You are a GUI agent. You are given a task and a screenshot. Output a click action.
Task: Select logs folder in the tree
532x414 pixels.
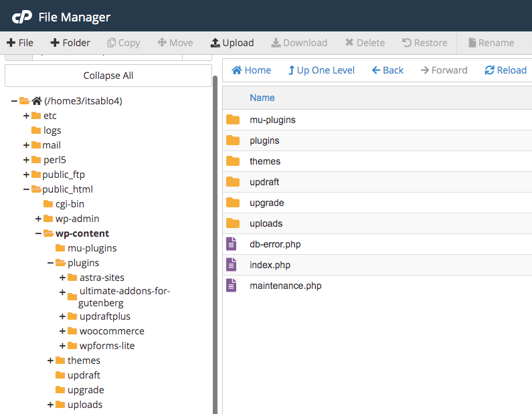52,130
